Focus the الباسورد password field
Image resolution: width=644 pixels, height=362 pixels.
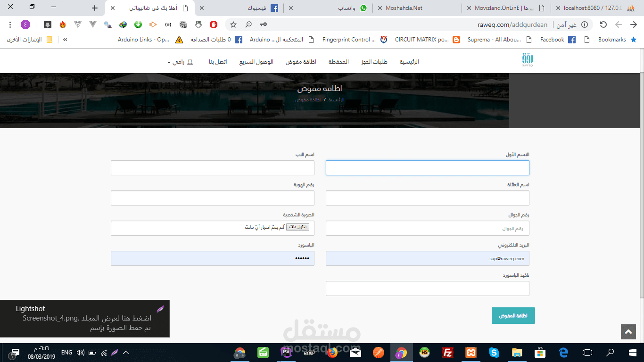(213, 258)
